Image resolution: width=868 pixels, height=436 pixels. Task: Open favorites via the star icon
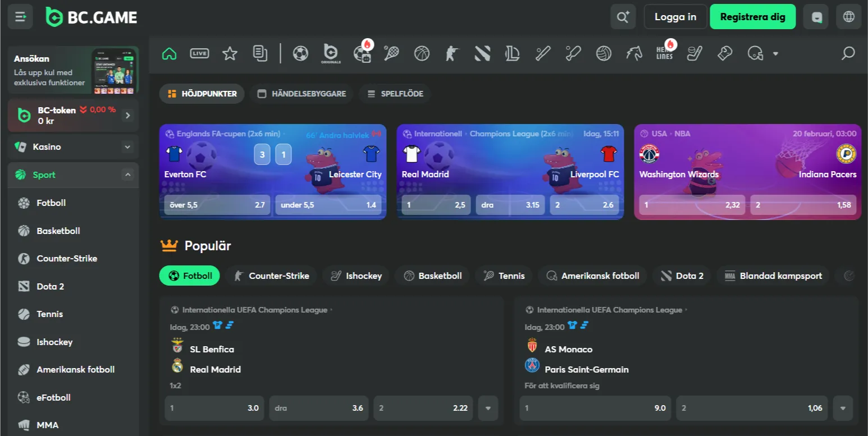tap(230, 54)
